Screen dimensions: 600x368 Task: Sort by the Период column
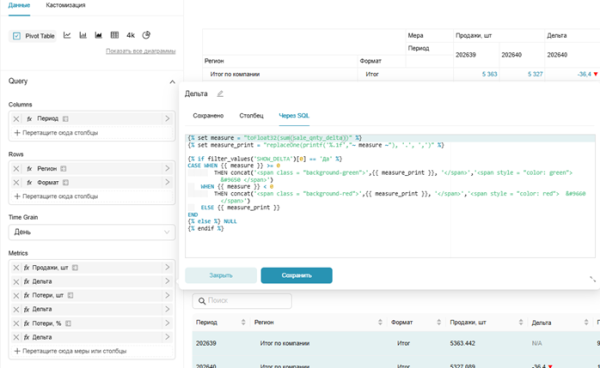click(243, 322)
